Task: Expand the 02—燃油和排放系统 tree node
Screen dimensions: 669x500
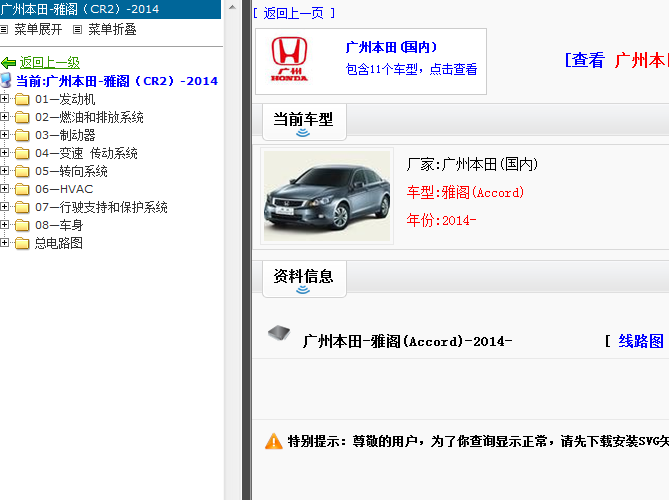Action: tap(4, 117)
